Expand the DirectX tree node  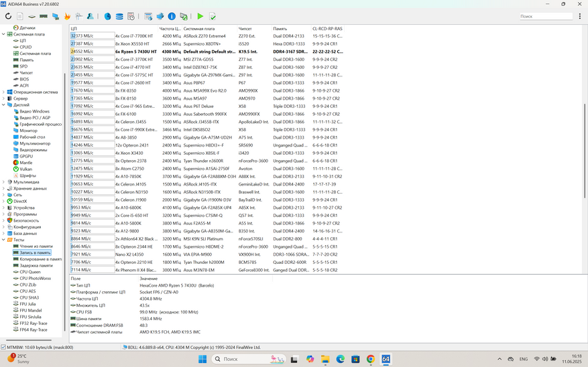(x=4, y=201)
